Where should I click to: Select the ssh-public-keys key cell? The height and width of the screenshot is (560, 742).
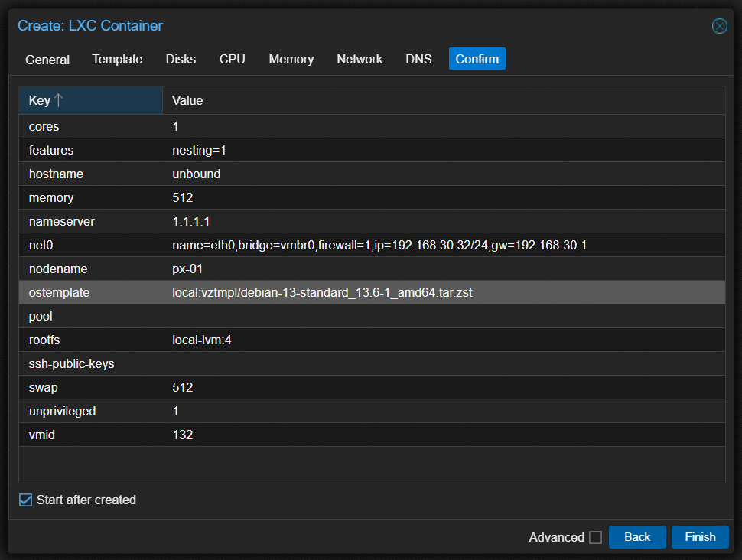click(90, 363)
